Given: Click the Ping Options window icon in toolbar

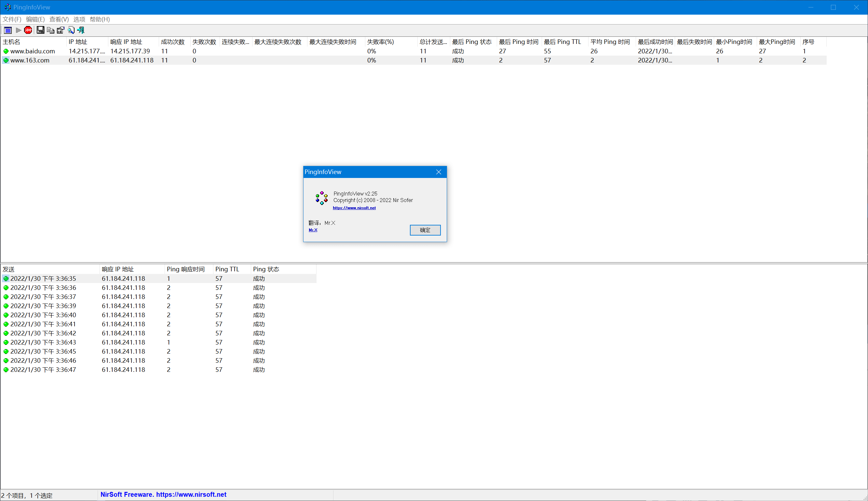Looking at the screenshot, I should click(7, 30).
